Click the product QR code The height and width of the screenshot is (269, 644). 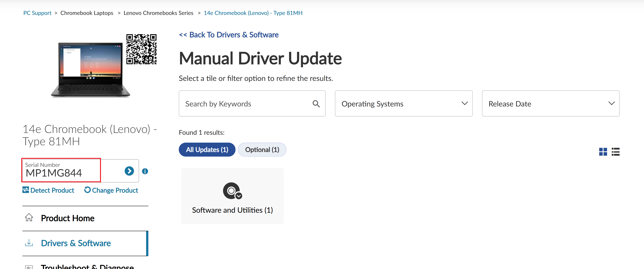pyautogui.click(x=141, y=49)
